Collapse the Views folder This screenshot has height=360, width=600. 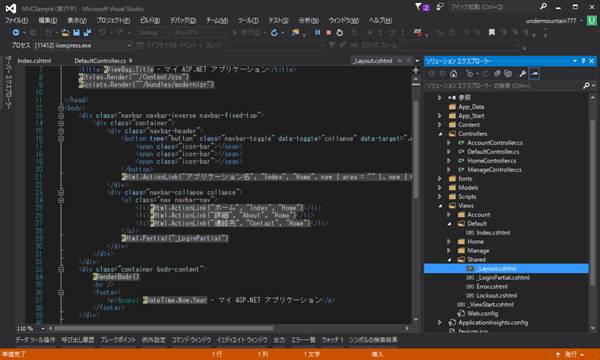[440, 206]
